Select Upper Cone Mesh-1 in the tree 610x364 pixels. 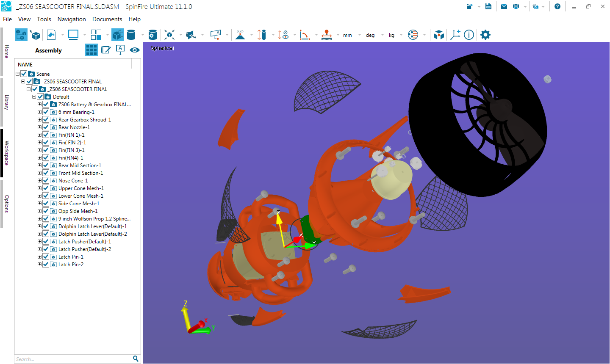point(81,188)
